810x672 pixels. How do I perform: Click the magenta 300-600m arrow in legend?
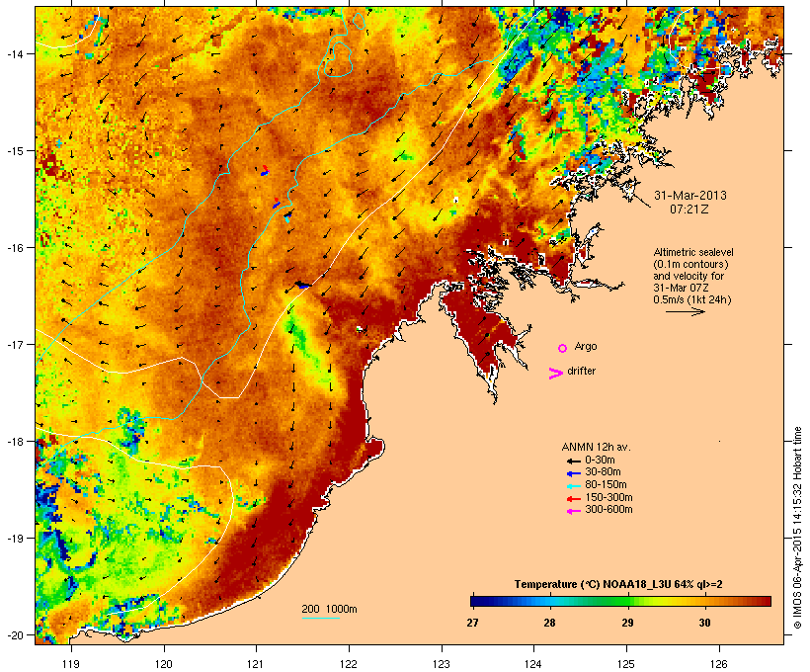click(573, 511)
